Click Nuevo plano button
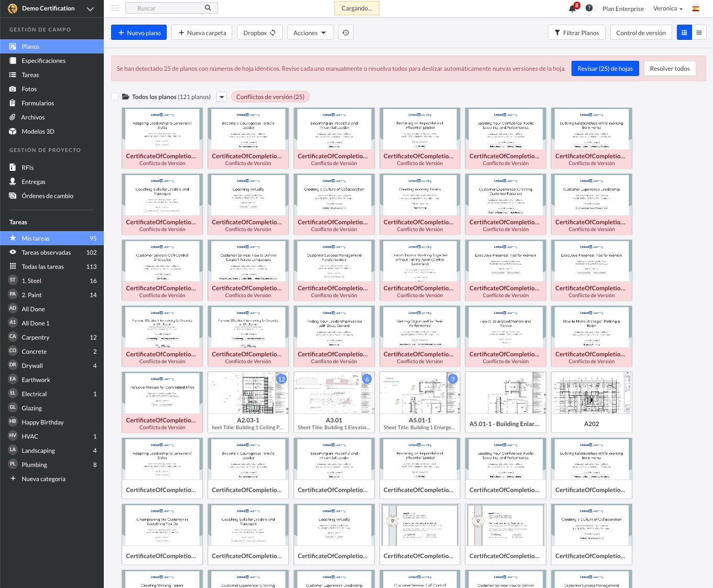This screenshot has width=713, height=588. [x=139, y=32]
